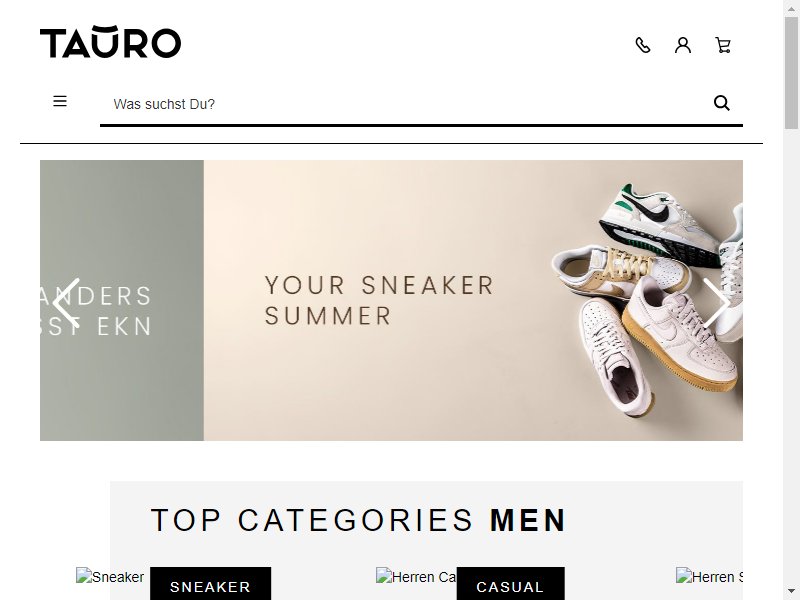Click the Top Categories Men heading
Viewport: 800px width, 600px height.
tap(358, 520)
